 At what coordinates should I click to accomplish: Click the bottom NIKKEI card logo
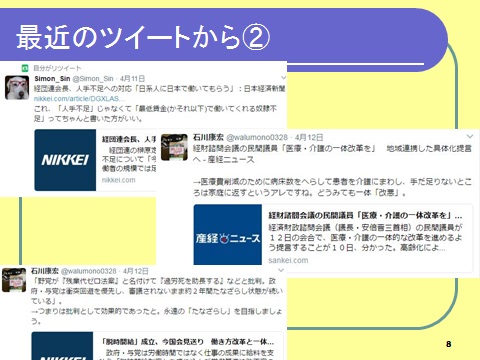click(62, 346)
